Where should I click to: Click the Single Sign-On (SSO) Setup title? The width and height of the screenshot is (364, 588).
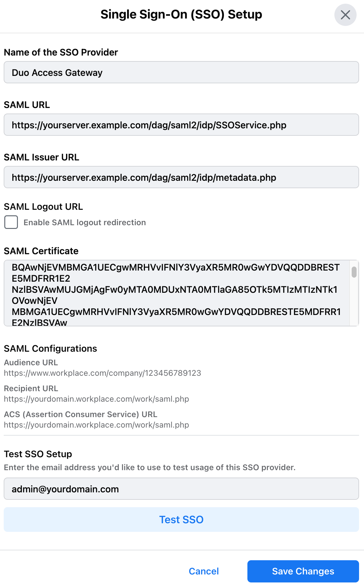point(181,14)
